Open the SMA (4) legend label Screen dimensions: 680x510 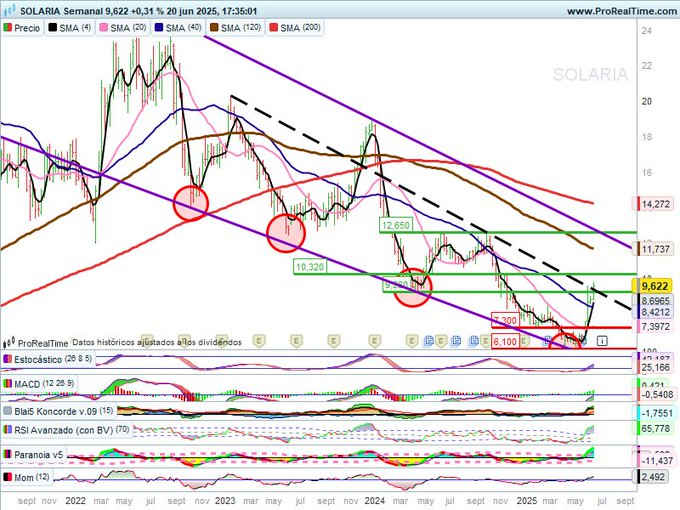click(x=75, y=28)
